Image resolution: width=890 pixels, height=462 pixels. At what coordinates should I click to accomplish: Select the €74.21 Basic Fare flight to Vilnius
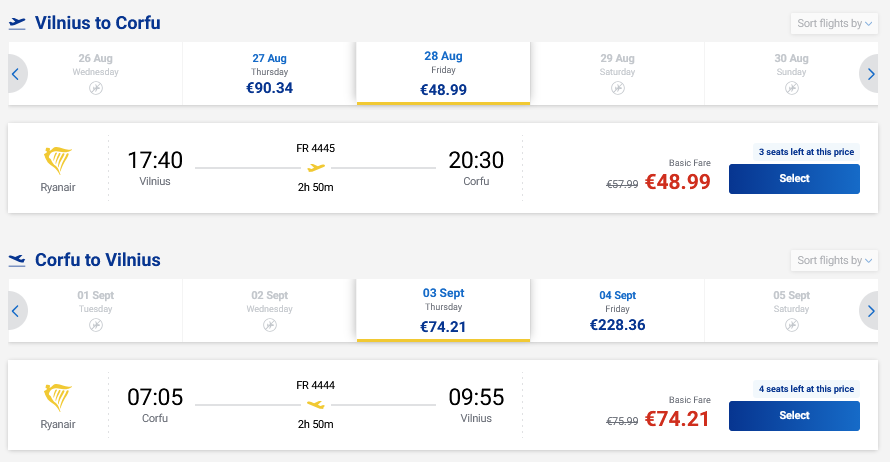click(x=794, y=416)
